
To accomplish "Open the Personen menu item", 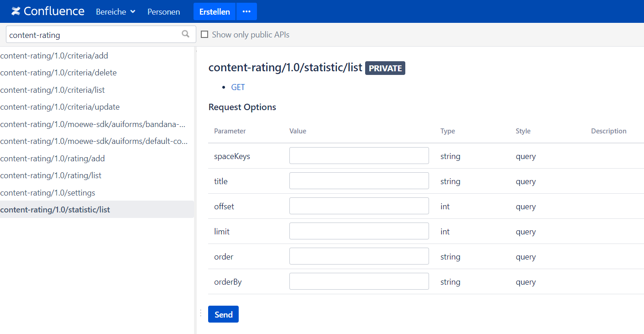I will click(x=163, y=12).
